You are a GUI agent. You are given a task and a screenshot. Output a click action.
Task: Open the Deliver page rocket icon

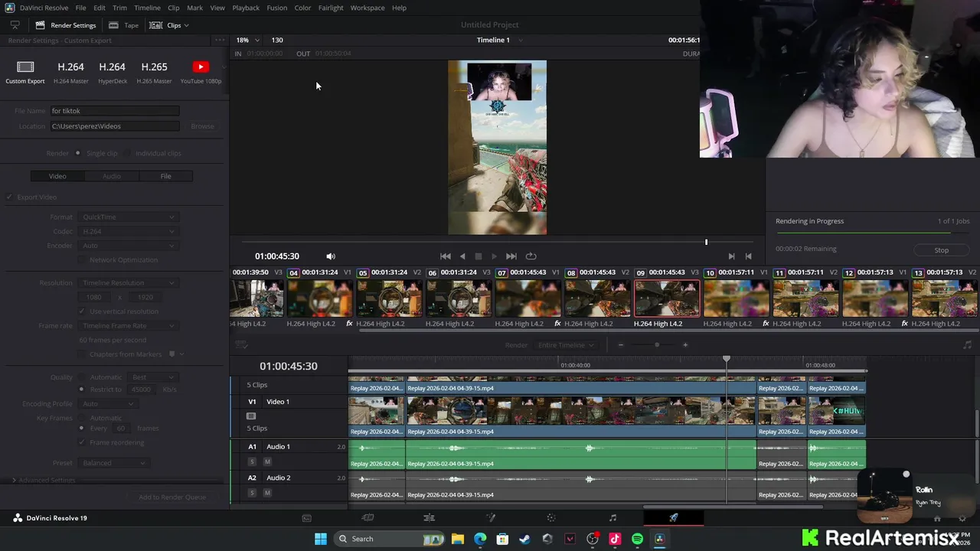[x=674, y=518]
